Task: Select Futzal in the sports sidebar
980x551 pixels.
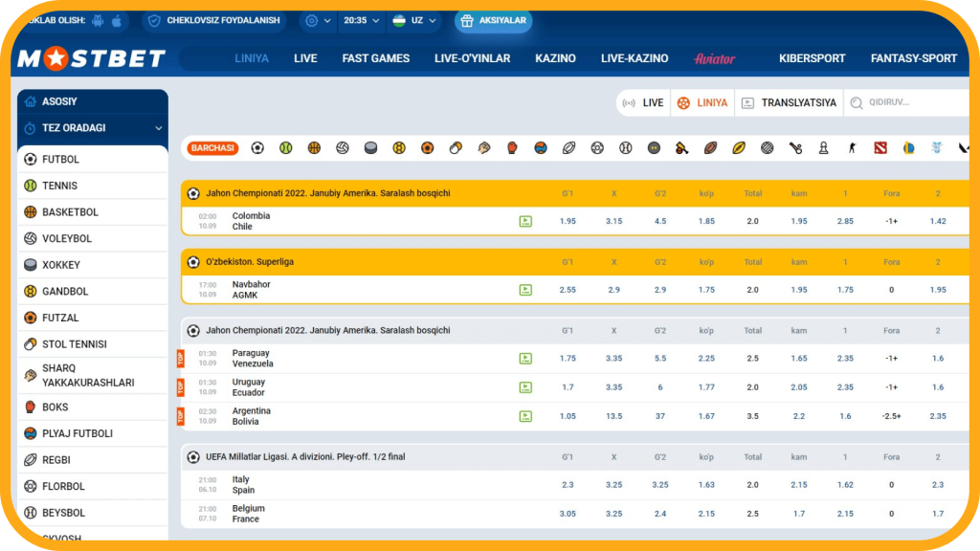Action: pos(93,318)
